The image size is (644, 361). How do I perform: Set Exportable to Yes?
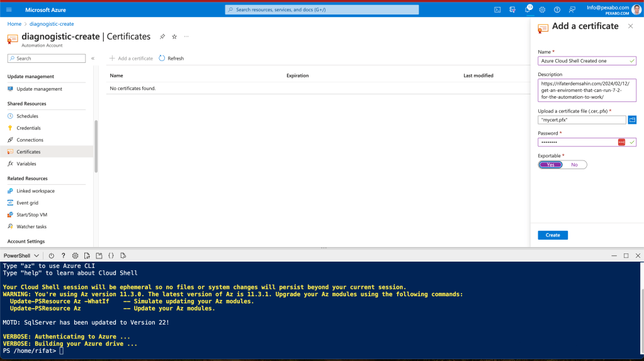[x=550, y=165]
